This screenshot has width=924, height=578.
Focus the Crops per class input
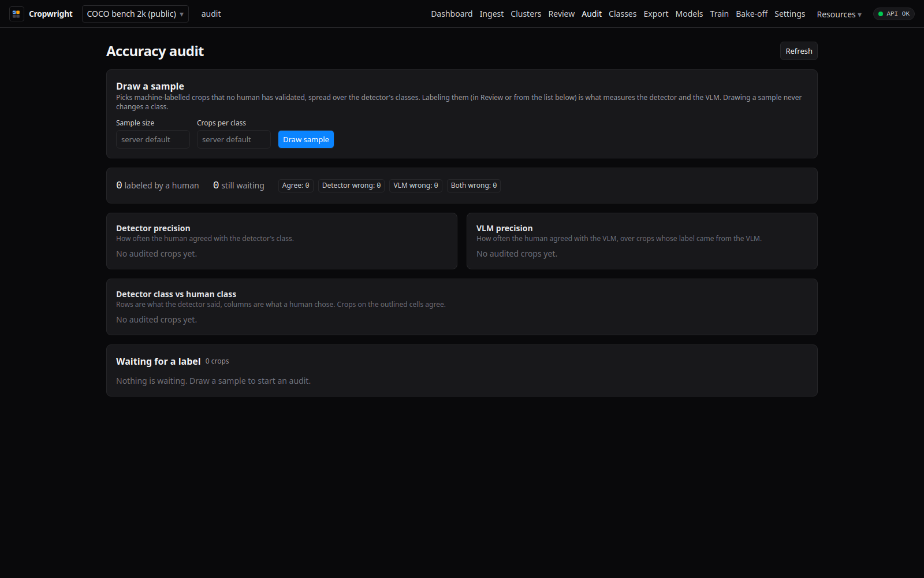[234, 139]
